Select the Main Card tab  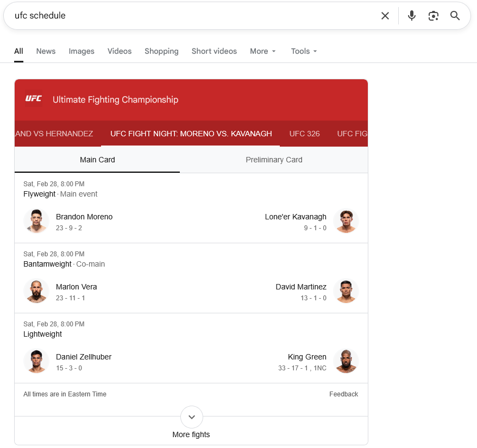97,160
